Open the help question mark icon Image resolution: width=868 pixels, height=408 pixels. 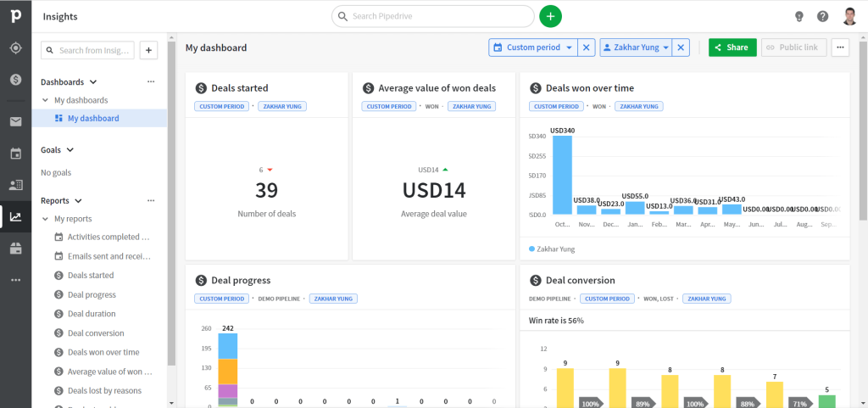(x=822, y=17)
